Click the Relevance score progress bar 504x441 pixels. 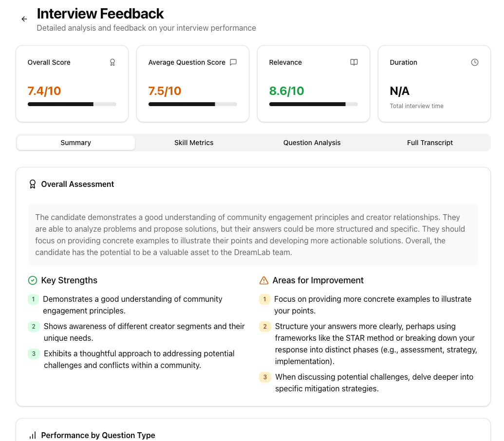(313, 104)
